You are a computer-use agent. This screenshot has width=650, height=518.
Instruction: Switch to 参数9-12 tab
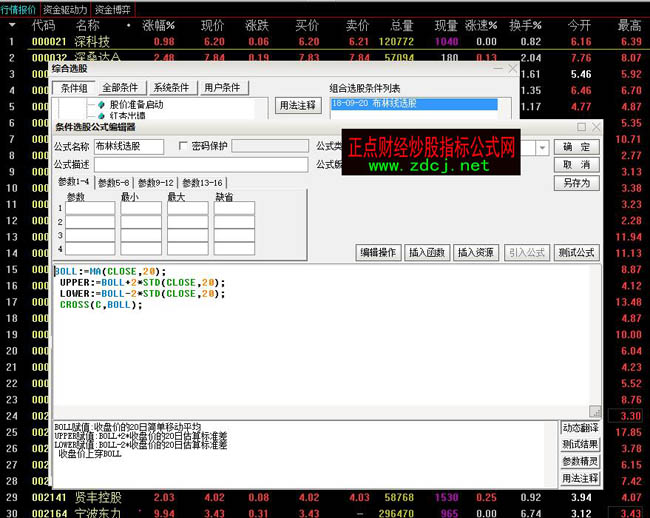[155, 182]
